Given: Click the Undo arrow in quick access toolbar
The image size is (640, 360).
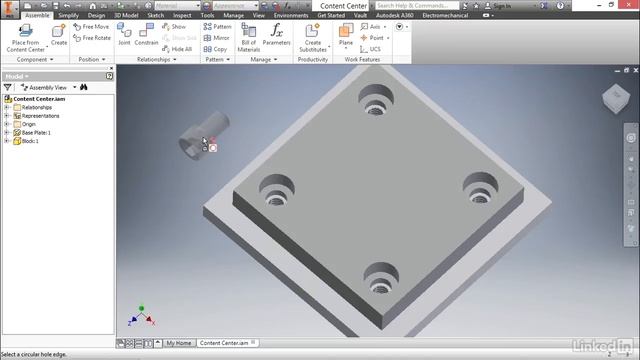Looking at the screenshot, I should click(67, 6).
